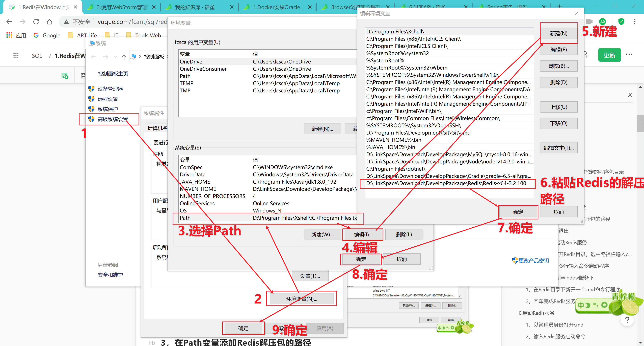The image size is (644, 346).
Task: Click the green insert-card plus icon
Action: point(65,76)
